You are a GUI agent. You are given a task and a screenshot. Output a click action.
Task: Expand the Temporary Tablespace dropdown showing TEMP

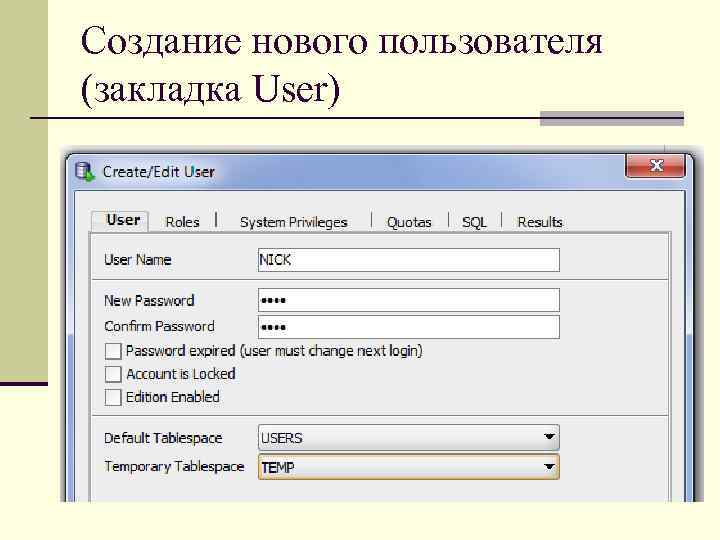click(409, 467)
